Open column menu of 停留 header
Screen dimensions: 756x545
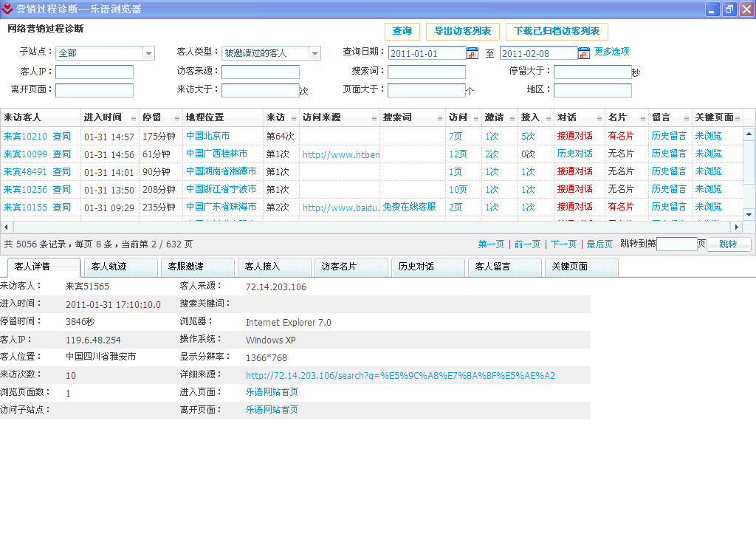pos(177,118)
